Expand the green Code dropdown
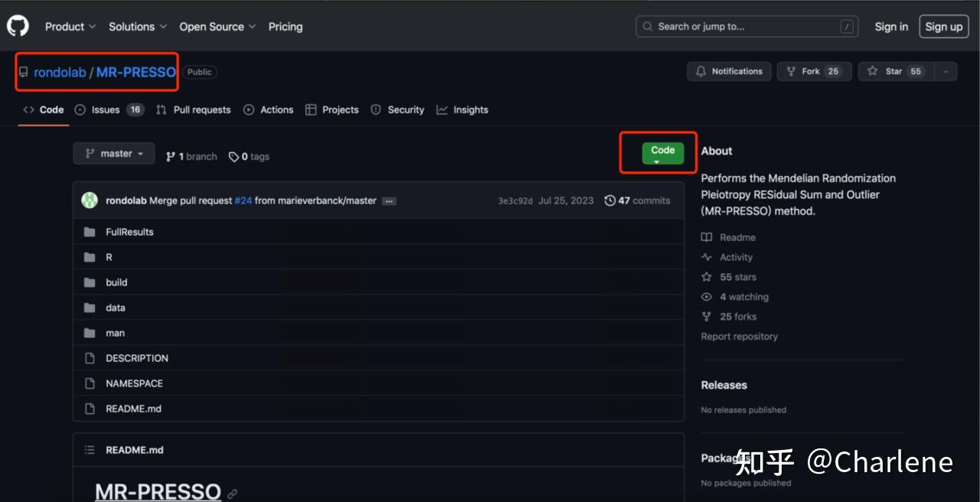This screenshot has width=980, height=502. point(662,153)
